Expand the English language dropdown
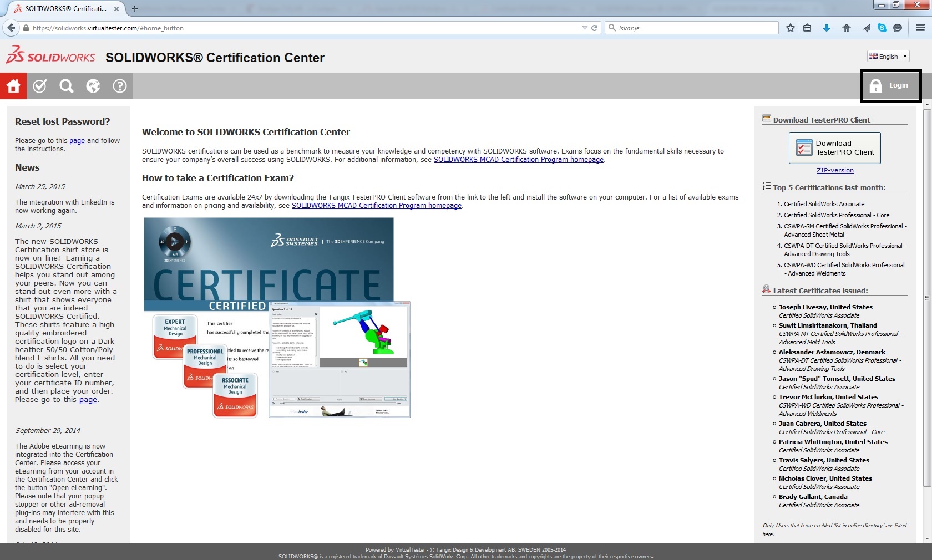This screenshot has width=932, height=560. pos(905,56)
